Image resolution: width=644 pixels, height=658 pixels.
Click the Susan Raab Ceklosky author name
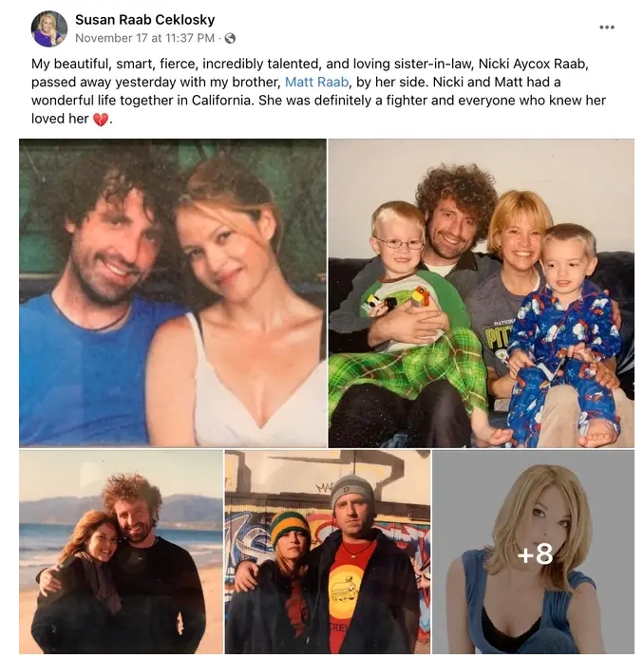click(x=144, y=19)
